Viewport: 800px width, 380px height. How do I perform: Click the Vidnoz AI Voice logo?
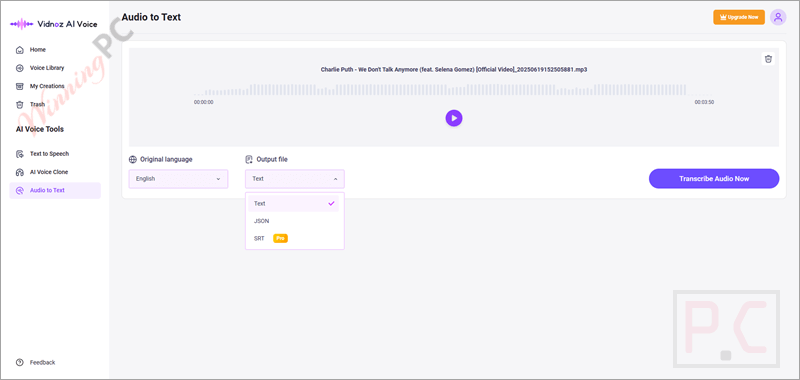click(54, 24)
